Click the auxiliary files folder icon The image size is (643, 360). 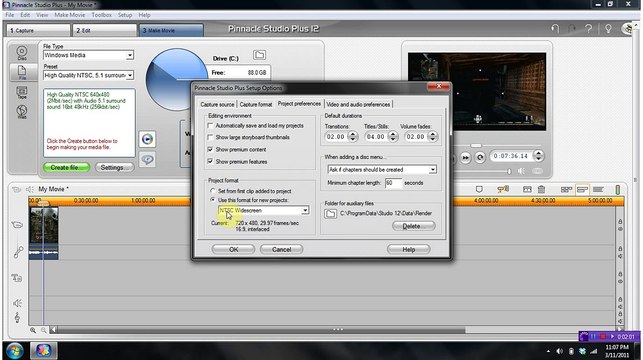coord(331,214)
